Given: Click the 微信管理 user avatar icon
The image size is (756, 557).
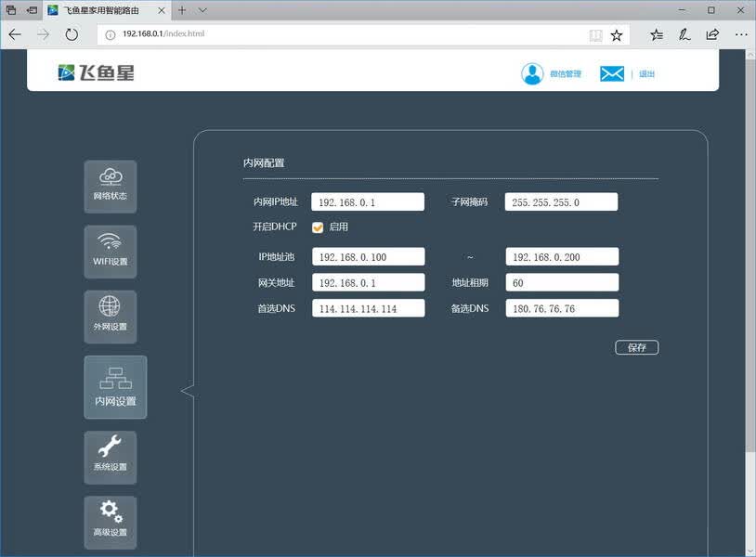Looking at the screenshot, I should point(532,73).
